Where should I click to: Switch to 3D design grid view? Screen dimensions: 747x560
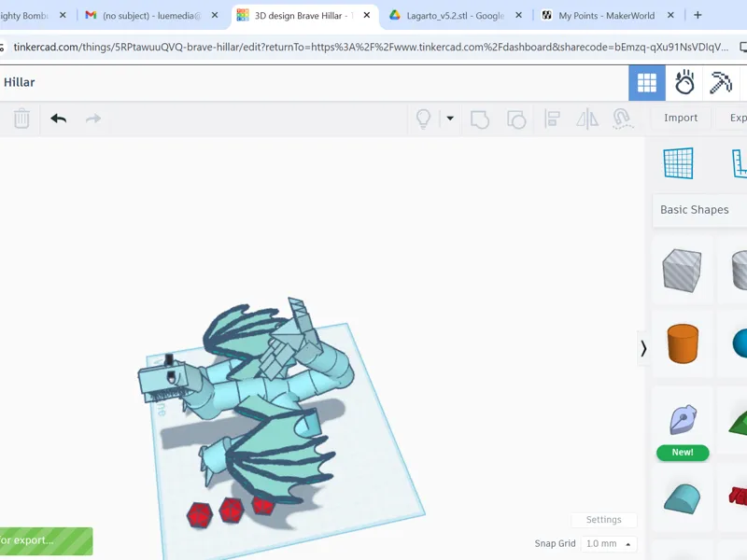point(647,83)
